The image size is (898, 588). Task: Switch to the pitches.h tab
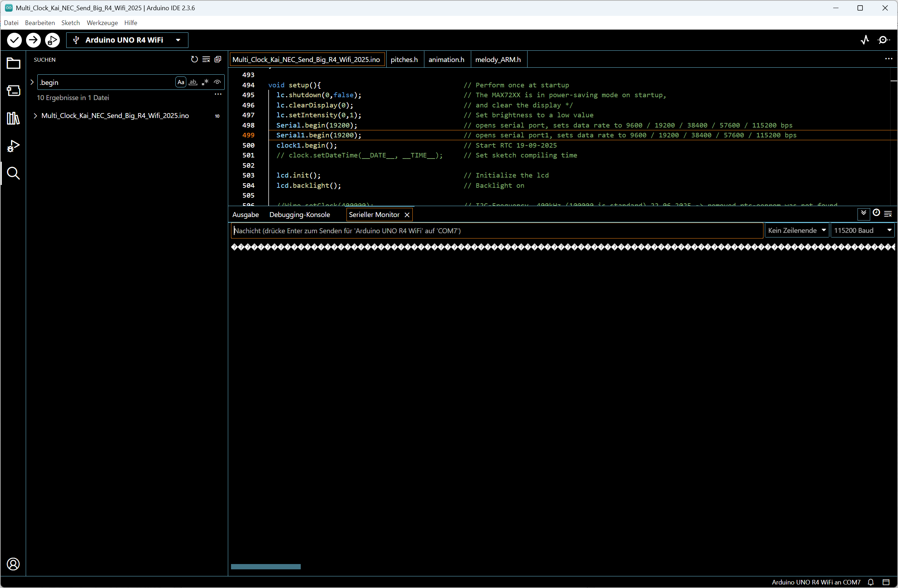click(404, 60)
